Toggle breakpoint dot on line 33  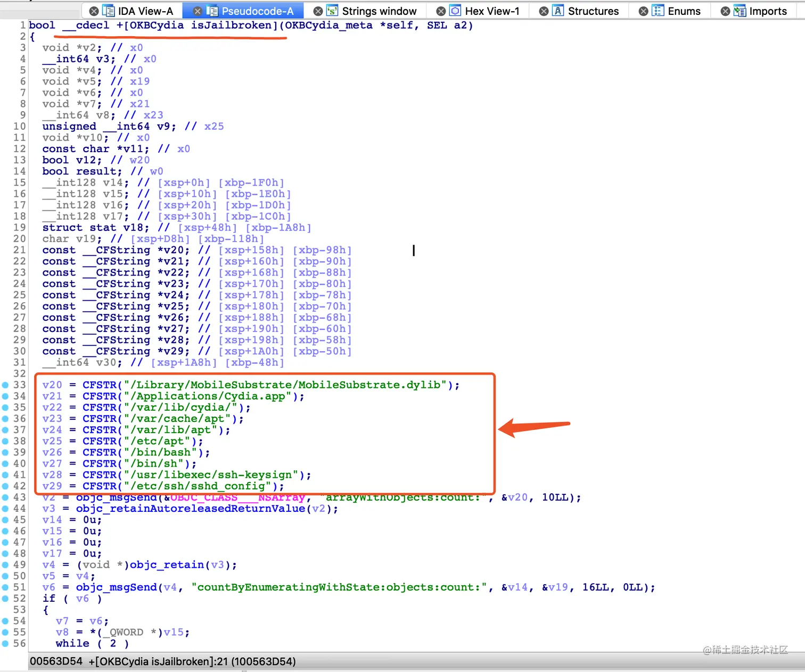pyautogui.click(x=5, y=385)
